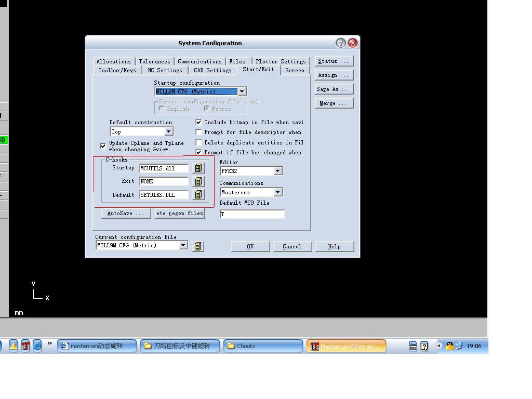Open the warning triangle quick launch icon
Screen dimensions: 532x399
click(x=13, y=345)
